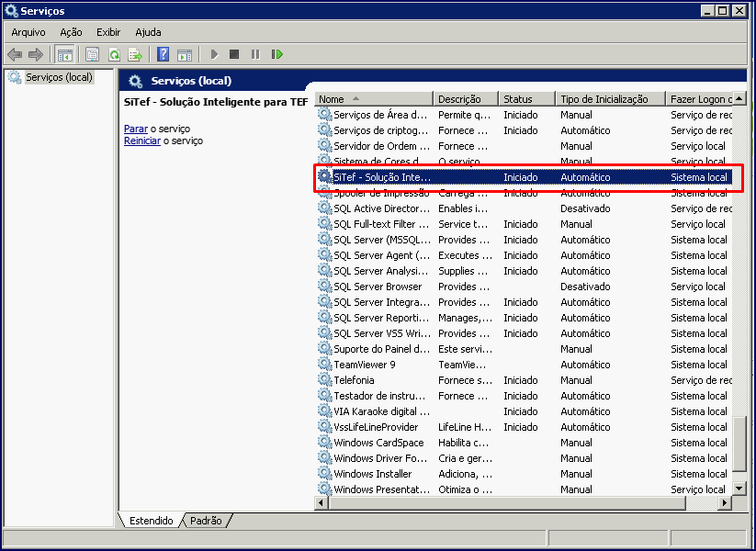Click the forward arrow in the toolbar

pos(36,54)
